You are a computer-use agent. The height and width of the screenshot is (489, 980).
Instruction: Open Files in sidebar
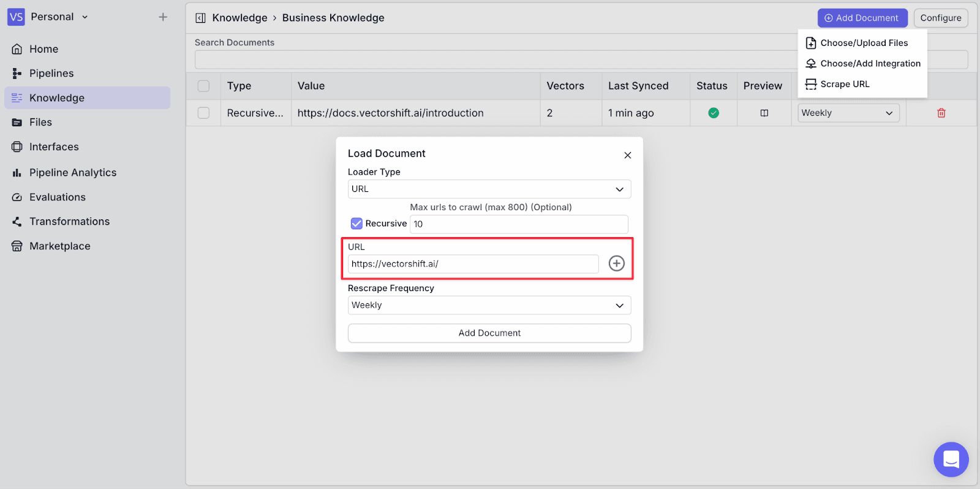pyautogui.click(x=87, y=123)
